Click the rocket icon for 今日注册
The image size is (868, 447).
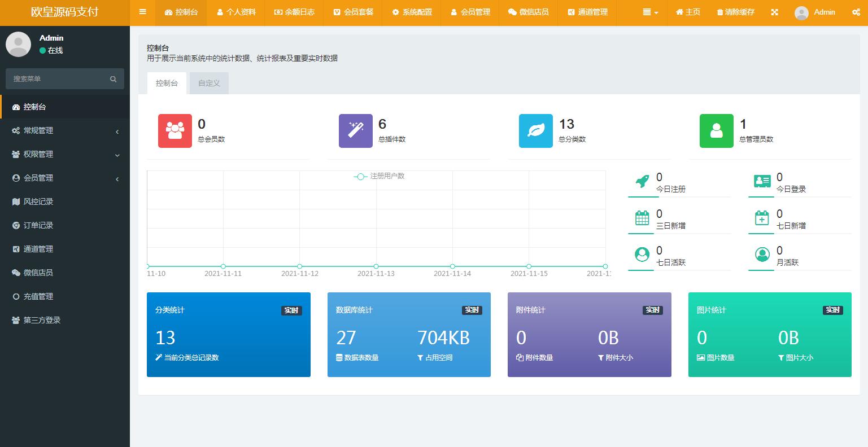click(642, 182)
